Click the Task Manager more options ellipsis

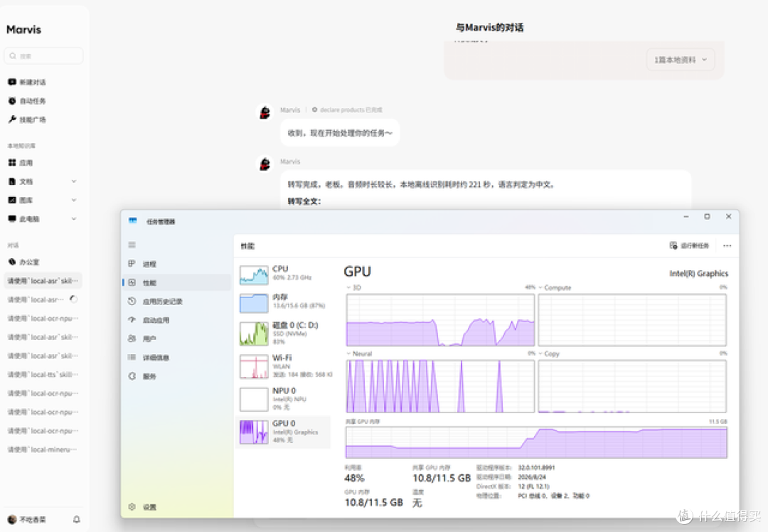point(727,245)
